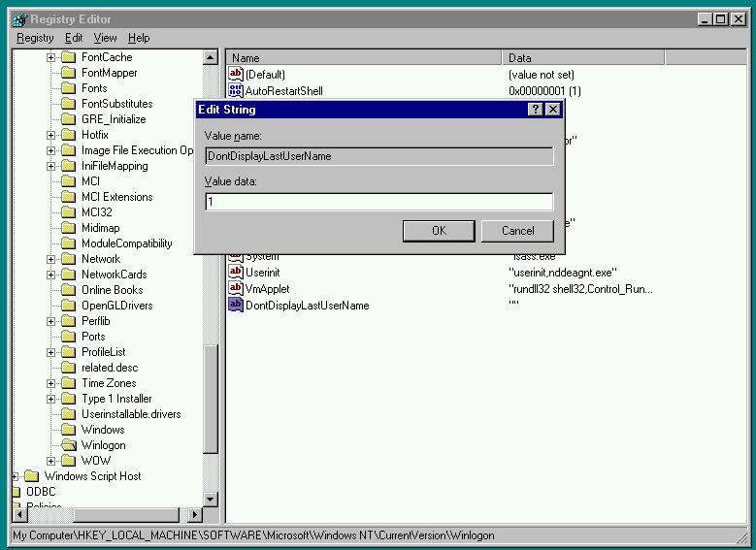Select the Hotfix folder icon
This screenshot has width=756, height=550.
pyautogui.click(x=69, y=135)
